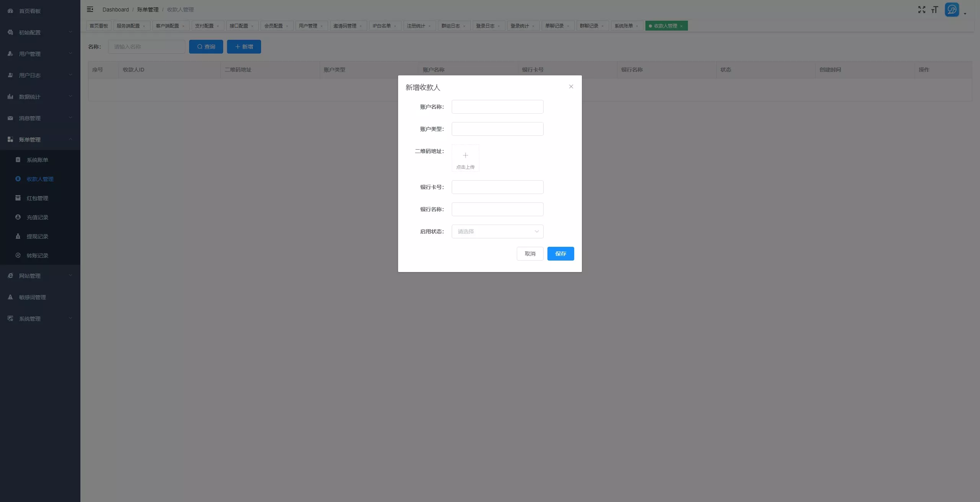
Task: Click the 查询 search button
Action: [x=206, y=47]
